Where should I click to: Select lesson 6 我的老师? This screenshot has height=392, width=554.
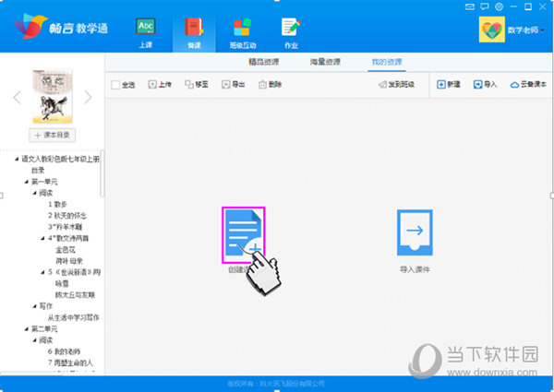64,351
